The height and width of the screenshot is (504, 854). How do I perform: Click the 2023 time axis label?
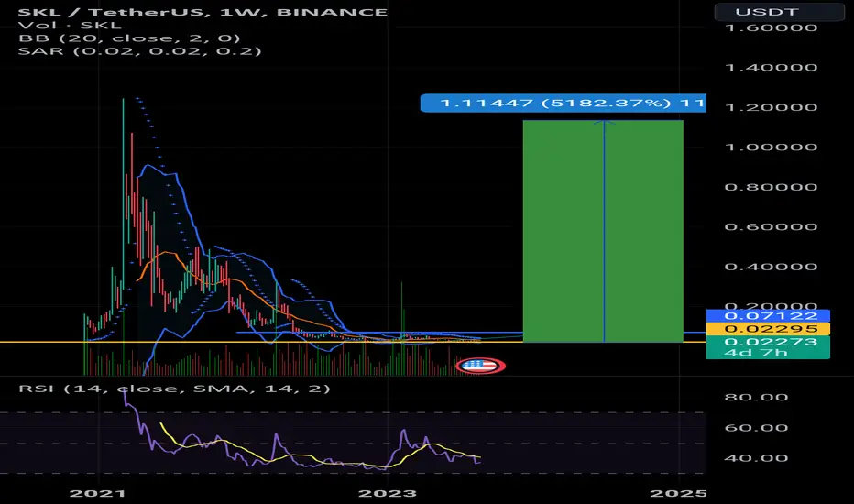388,494
